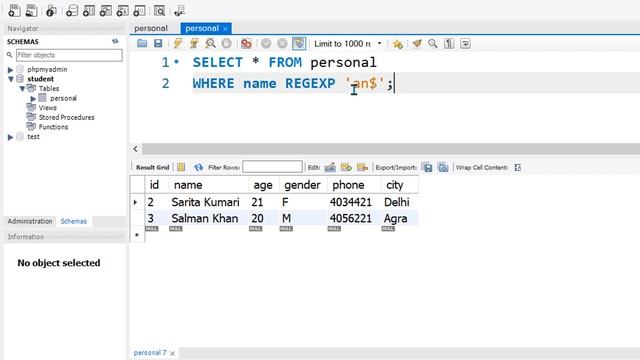Viewport: 640px width, 360px height.
Task: Open a script file in query editor
Action: point(142,43)
